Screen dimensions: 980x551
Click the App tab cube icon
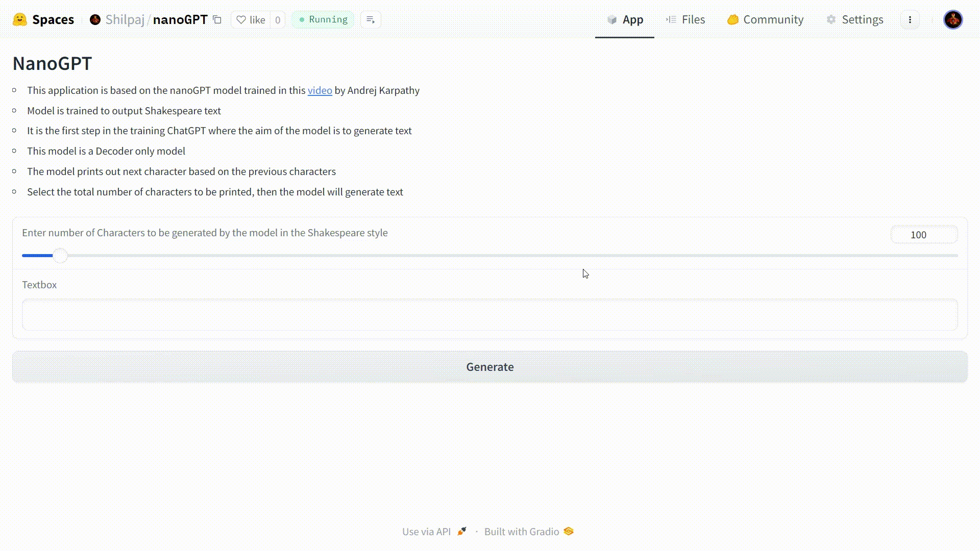pyautogui.click(x=612, y=19)
